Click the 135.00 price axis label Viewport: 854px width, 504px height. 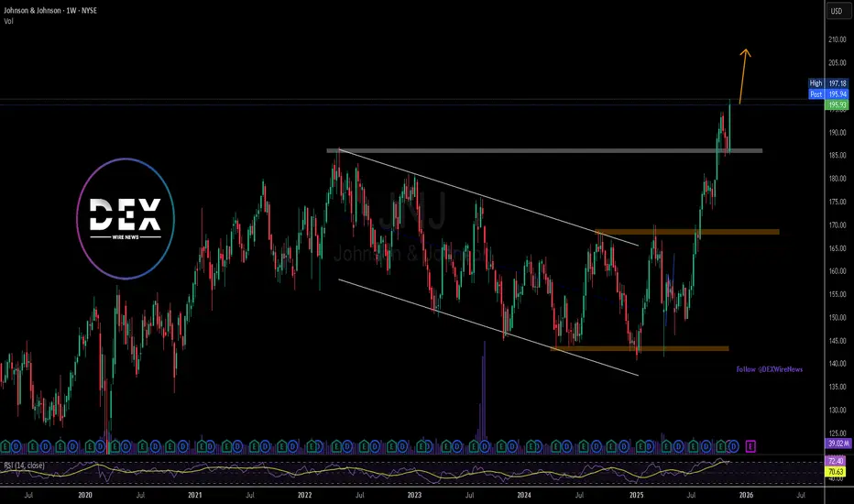pyautogui.click(x=838, y=387)
